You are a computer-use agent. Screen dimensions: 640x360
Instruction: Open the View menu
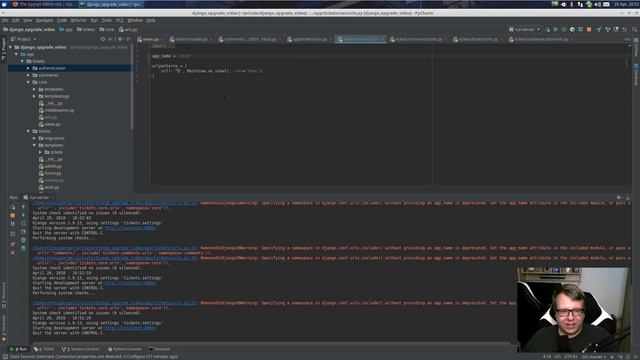click(x=27, y=20)
